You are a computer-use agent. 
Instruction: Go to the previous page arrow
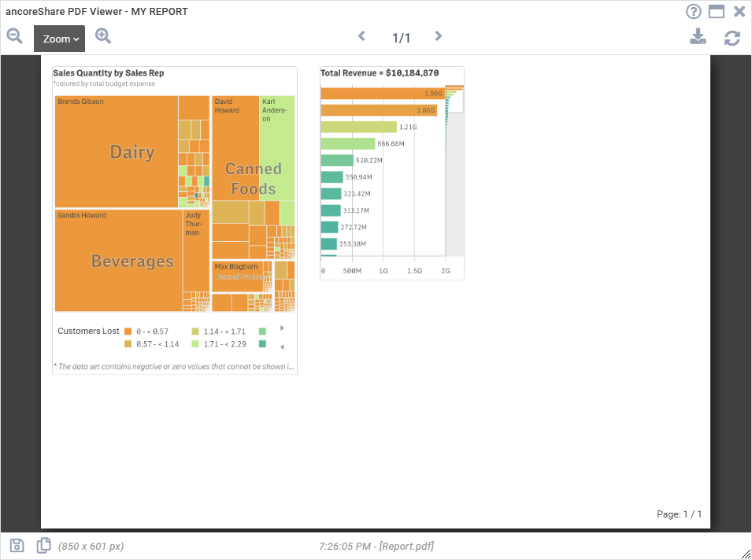coord(361,36)
